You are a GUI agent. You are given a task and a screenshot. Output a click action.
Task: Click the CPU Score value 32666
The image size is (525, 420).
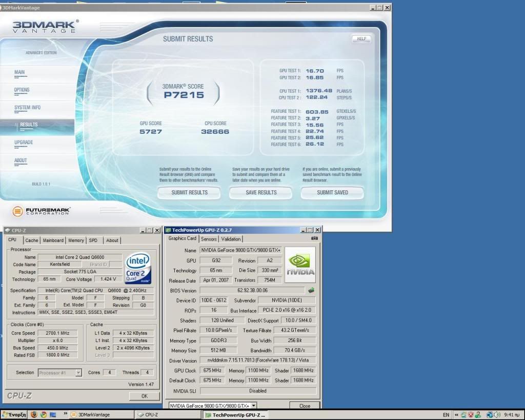click(215, 132)
